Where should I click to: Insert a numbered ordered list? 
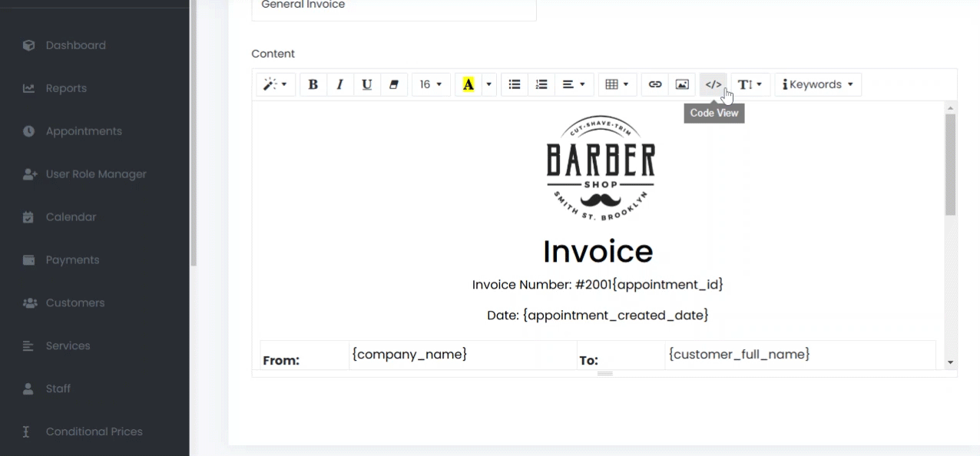point(541,84)
